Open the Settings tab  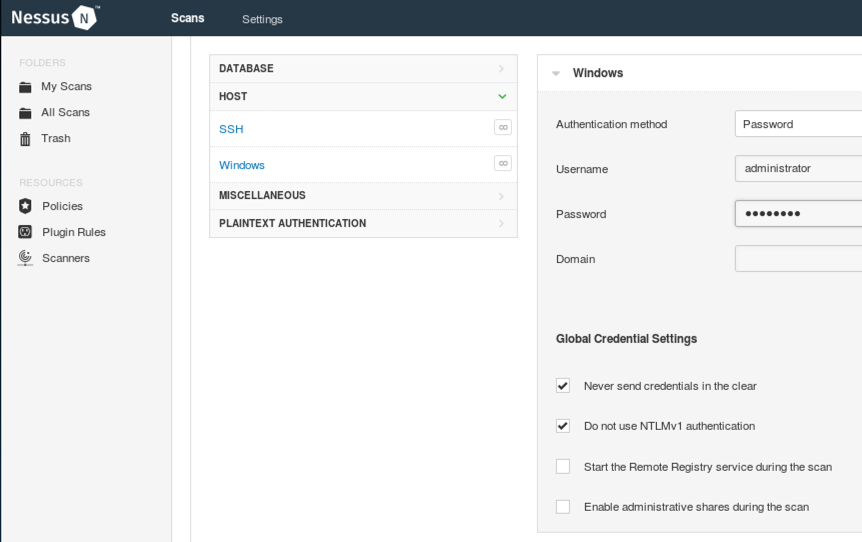[262, 19]
